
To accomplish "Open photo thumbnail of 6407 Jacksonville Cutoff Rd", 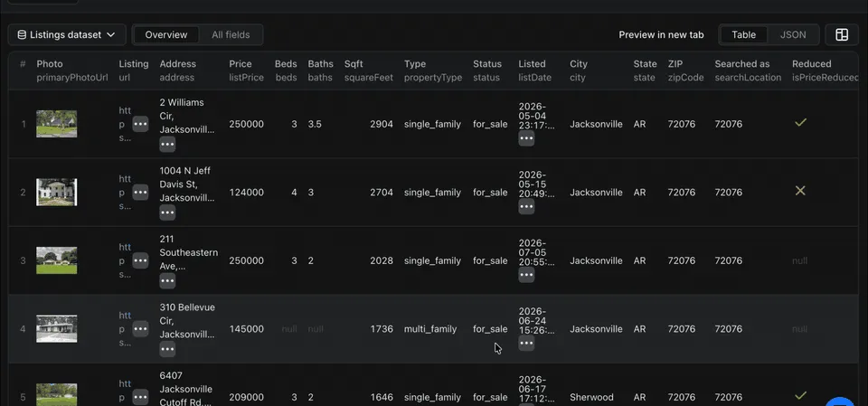I will coord(56,394).
